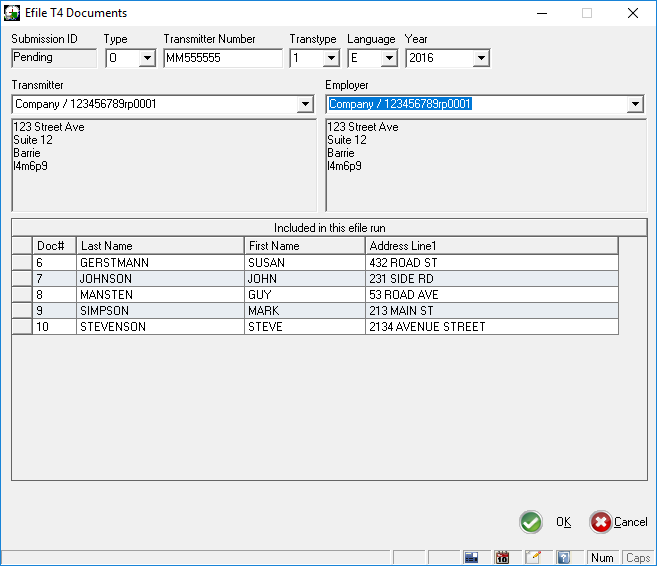Click the Last Name column header
The width and height of the screenshot is (657, 566).
coord(160,246)
